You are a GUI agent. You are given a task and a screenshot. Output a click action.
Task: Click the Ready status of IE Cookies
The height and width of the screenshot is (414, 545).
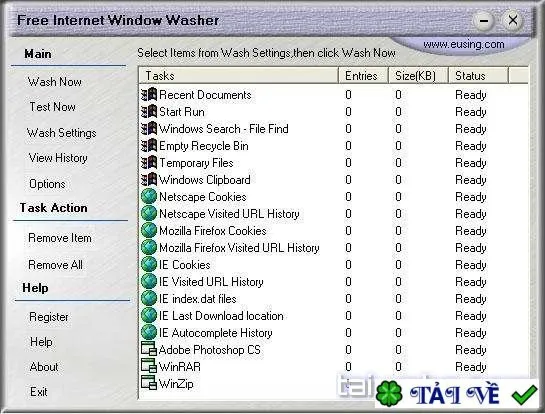pyautogui.click(x=471, y=265)
